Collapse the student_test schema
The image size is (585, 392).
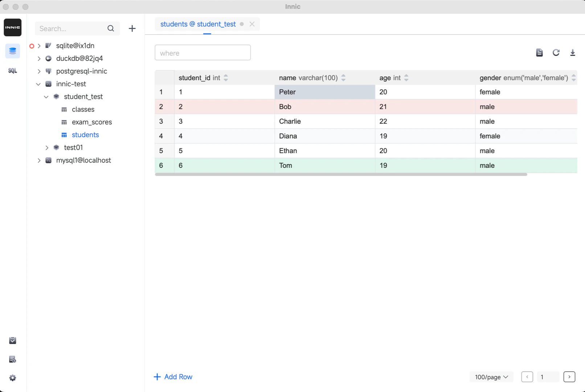[x=46, y=97]
